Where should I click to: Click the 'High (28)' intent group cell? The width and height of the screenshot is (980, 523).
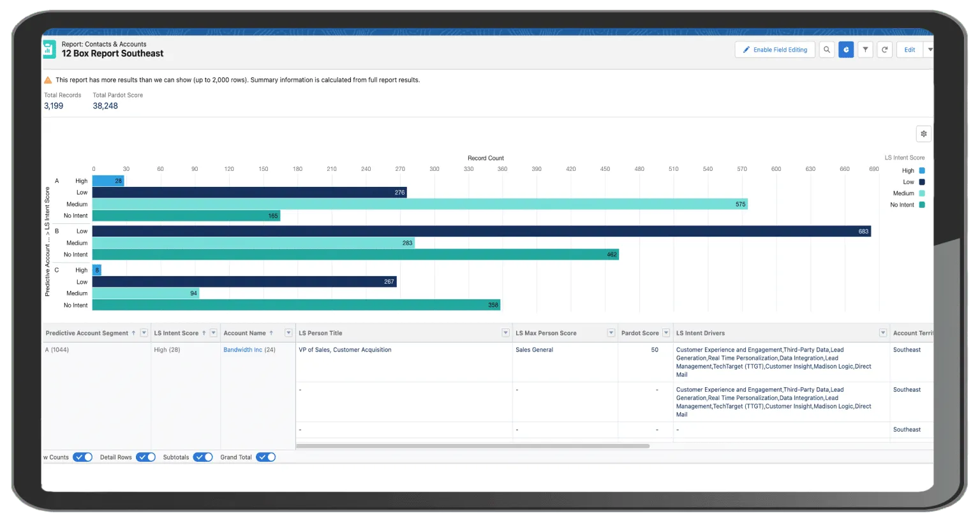coord(167,350)
